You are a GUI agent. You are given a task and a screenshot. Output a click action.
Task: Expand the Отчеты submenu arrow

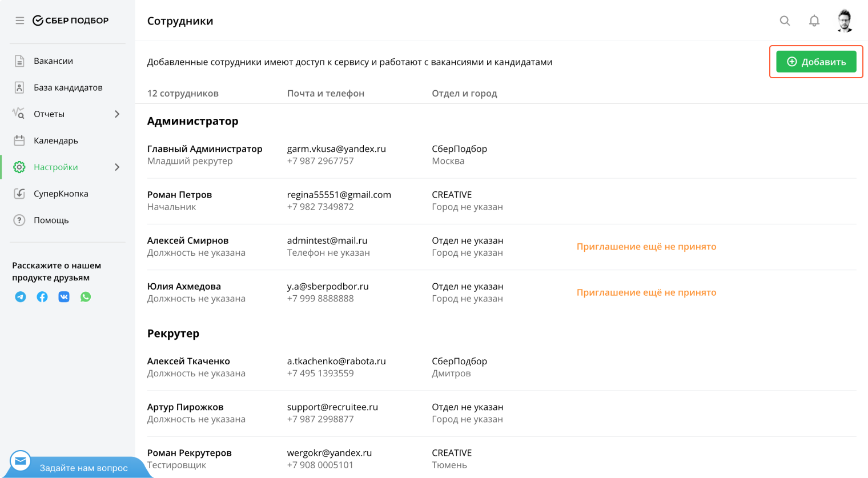coord(117,114)
